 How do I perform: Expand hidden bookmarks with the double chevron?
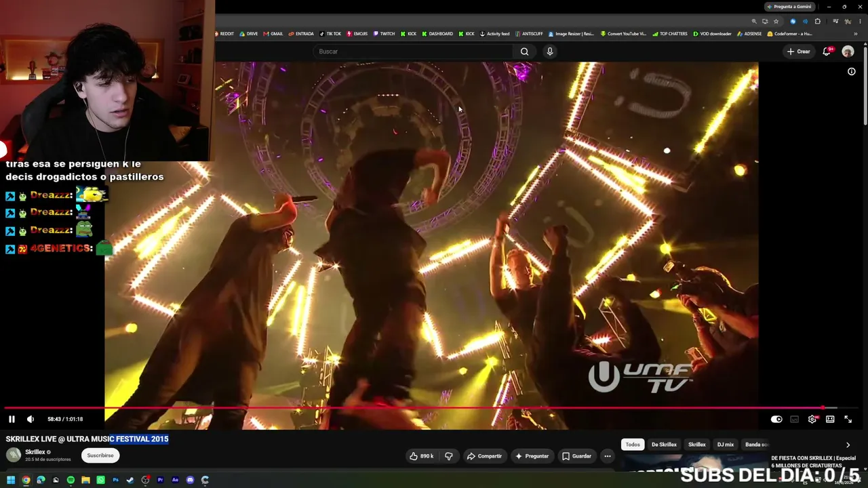click(x=856, y=34)
